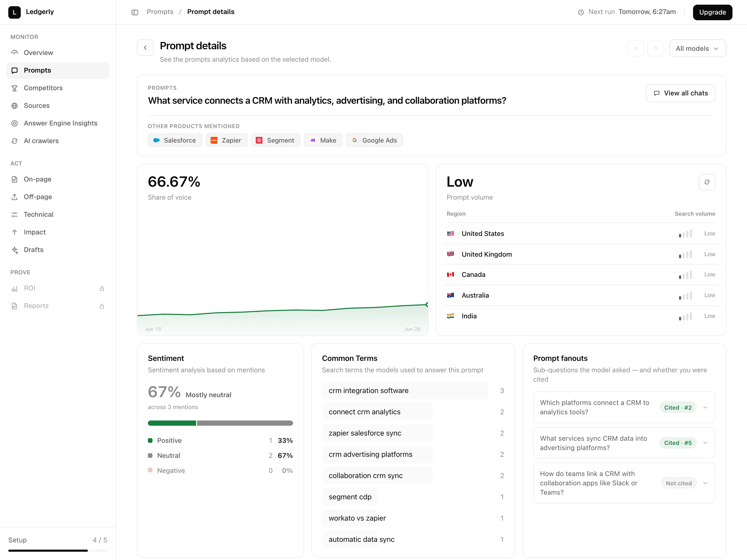Toggle the sidebar panel icon
Image resolution: width=747 pixels, height=560 pixels.
click(135, 12)
